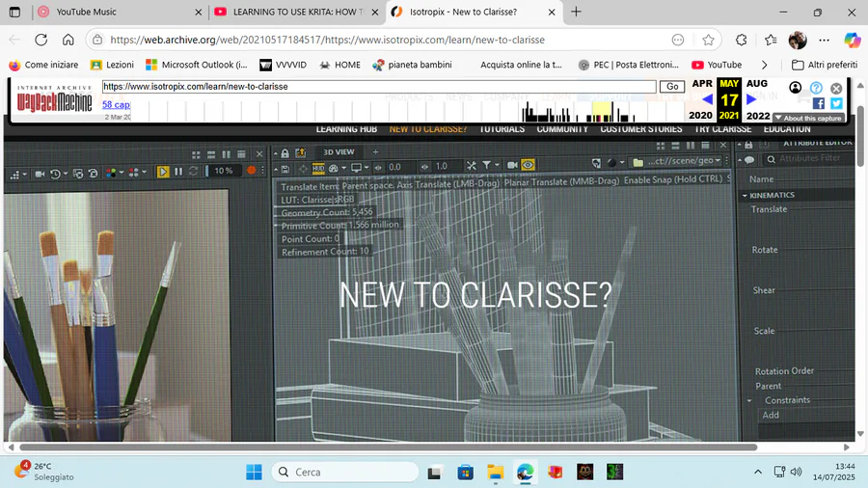Viewport: 868px width, 488px height.
Task: Open the user profile avatar
Action: tap(798, 40)
